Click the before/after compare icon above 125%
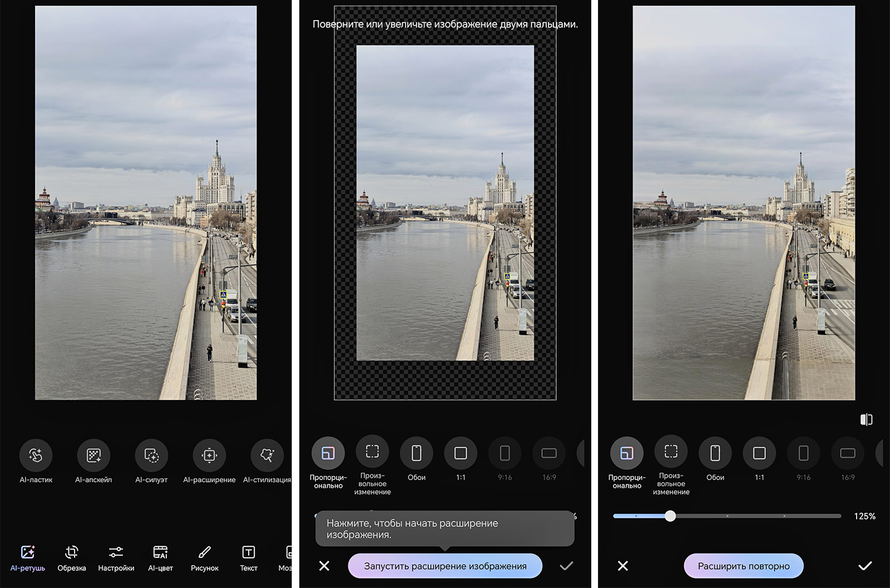 866,419
